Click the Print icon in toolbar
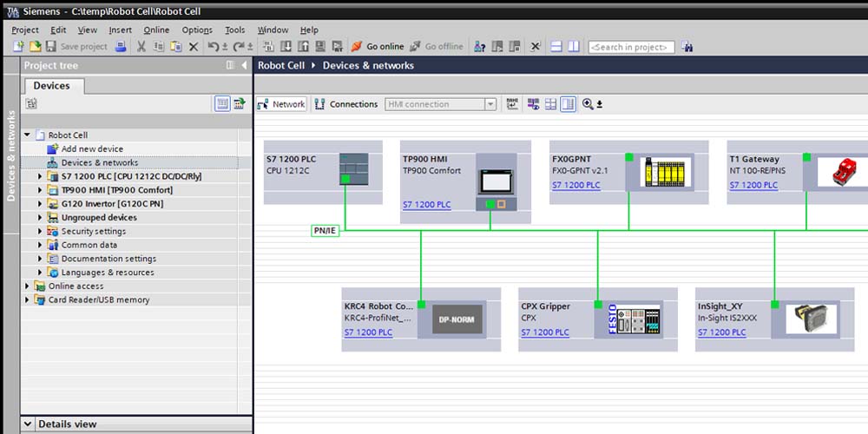The height and width of the screenshot is (434, 868). click(121, 47)
